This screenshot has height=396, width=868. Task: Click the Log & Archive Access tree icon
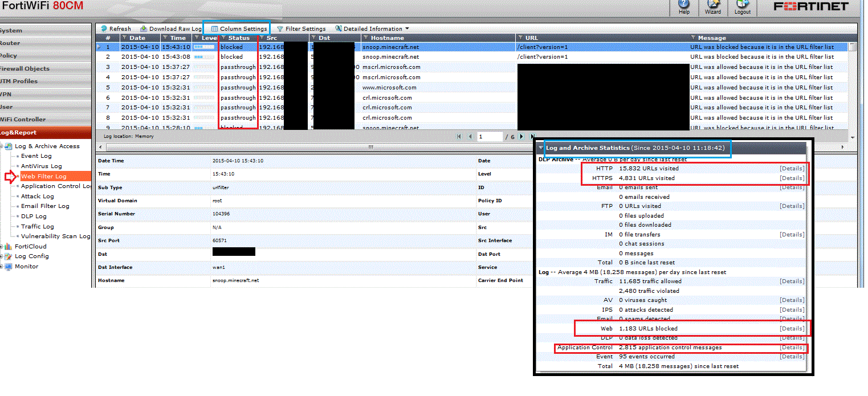(x=8, y=146)
